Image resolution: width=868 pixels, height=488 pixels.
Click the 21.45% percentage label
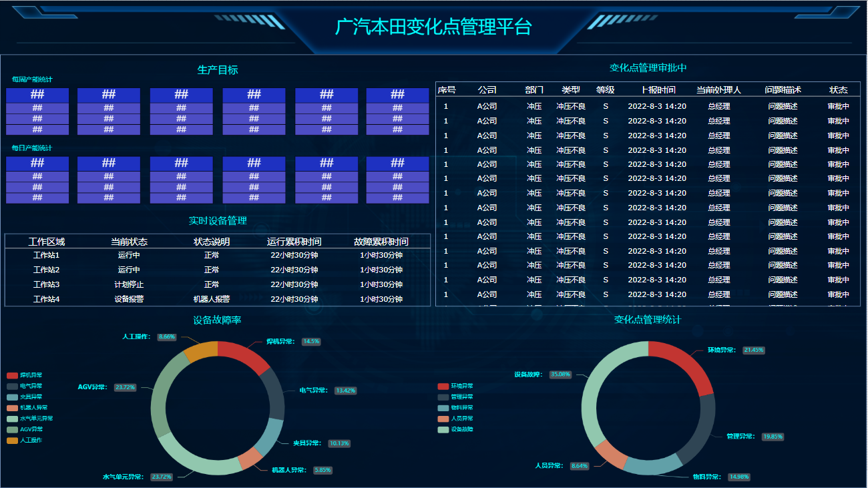754,350
